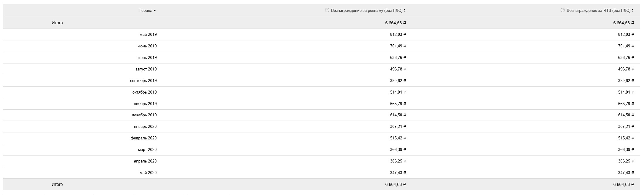The image size is (644, 195).
Task: Click sort arrows of 'Вознаграждение за RTB' column
Action: coord(632,11)
